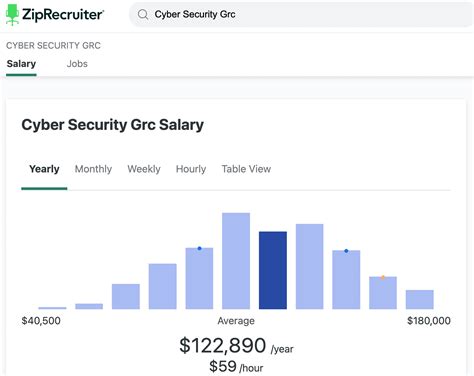Click the Cyber Security Grc search field

pos(301,14)
